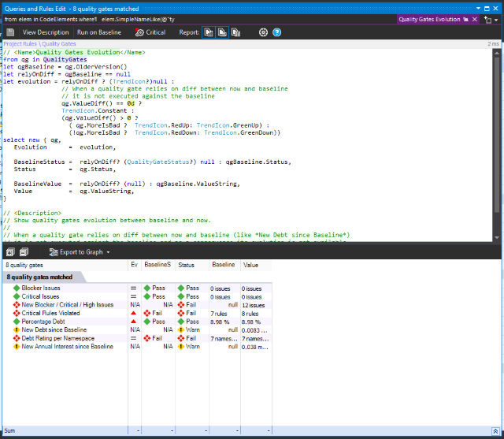Screen dimensions: 504x439
Task: Sort by Status column header
Action: click(x=192, y=265)
